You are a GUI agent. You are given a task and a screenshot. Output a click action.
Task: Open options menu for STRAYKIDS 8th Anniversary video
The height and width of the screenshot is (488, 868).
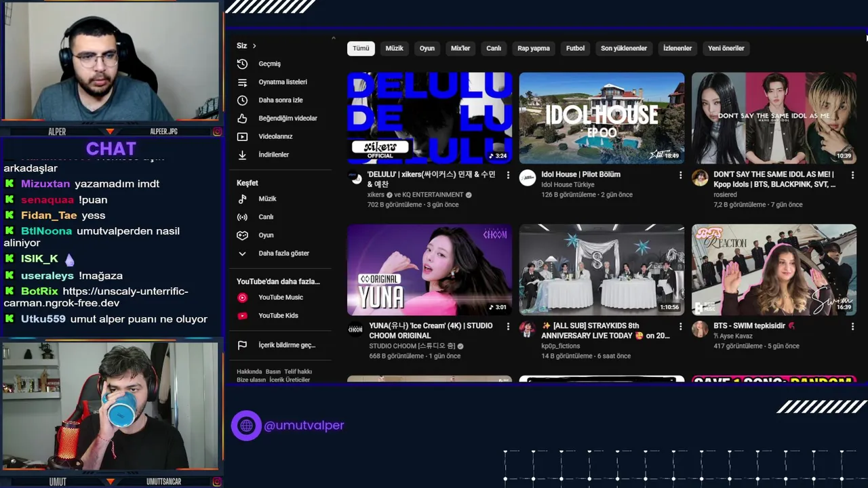pos(680,327)
